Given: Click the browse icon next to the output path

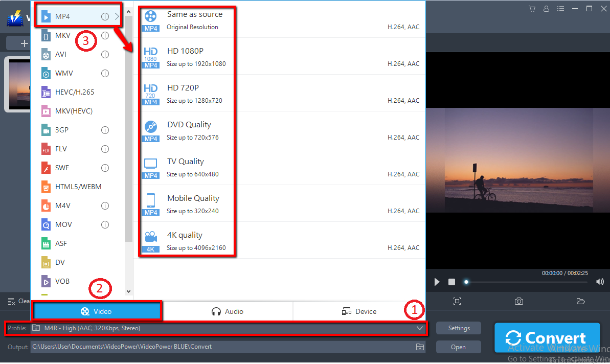Looking at the screenshot, I should (x=419, y=347).
